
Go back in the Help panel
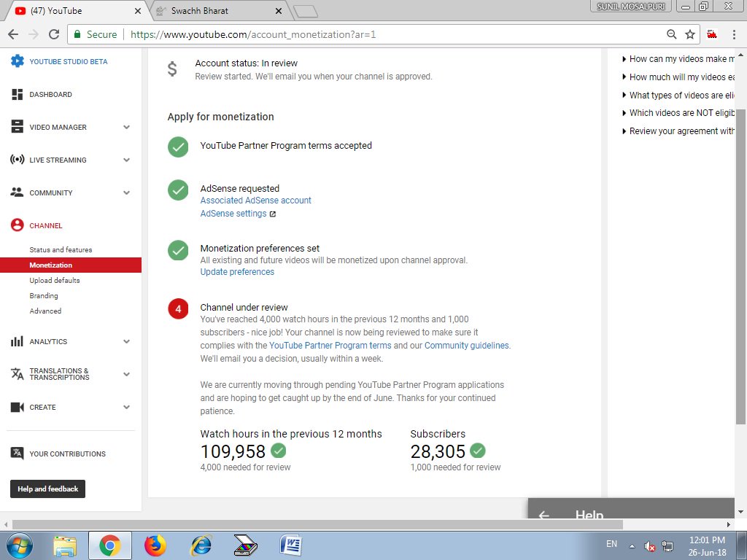(x=543, y=515)
